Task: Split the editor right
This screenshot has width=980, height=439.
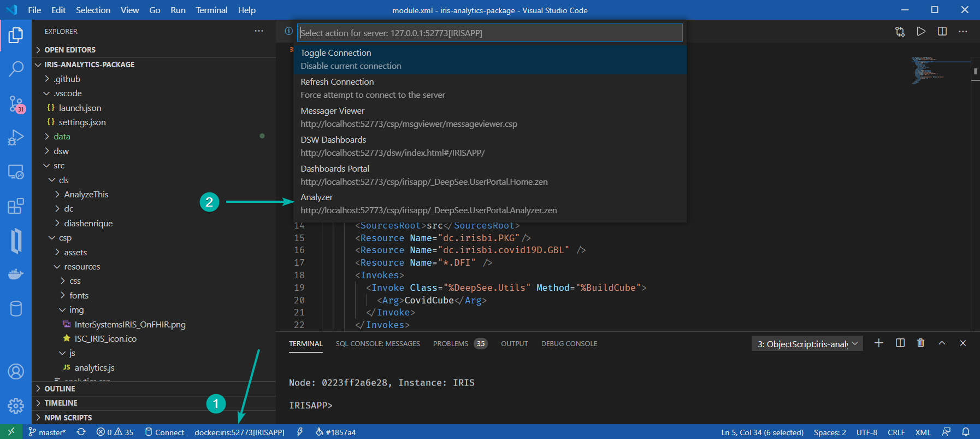Action: pos(942,32)
